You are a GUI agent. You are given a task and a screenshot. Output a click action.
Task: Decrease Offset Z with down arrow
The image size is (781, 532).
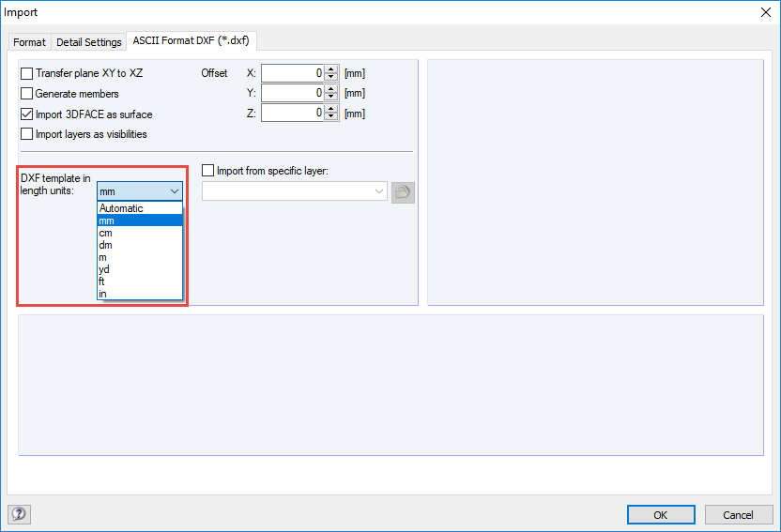point(331,116)
